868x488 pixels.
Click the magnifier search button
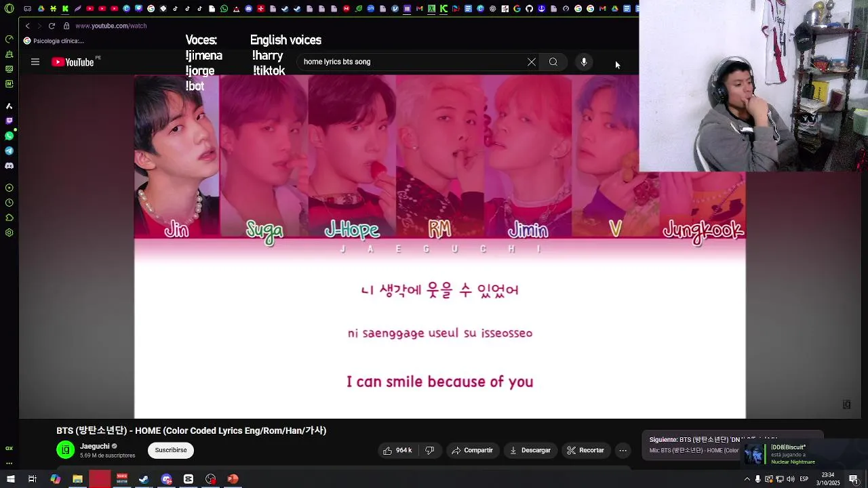pyautogui.click(x=553, y=62)
